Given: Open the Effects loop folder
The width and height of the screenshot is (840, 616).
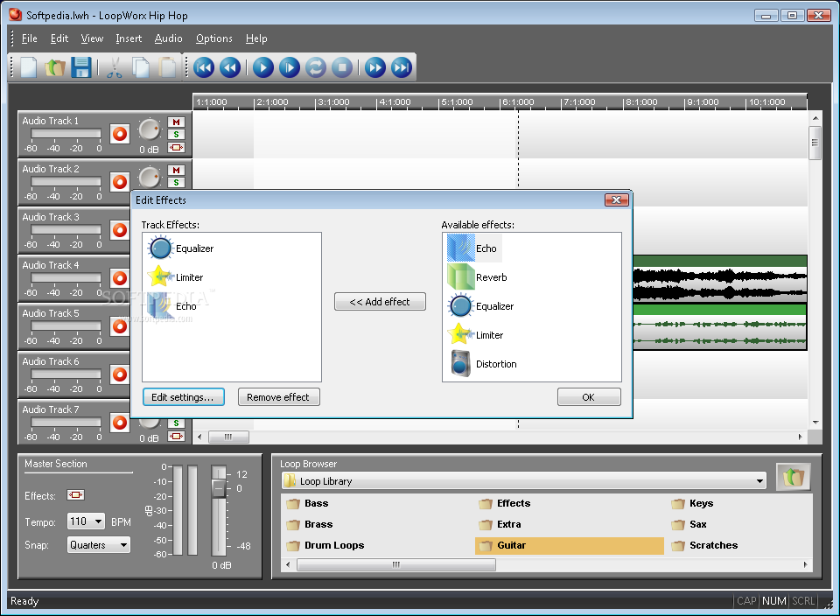Looking at the screenshot, I should pos(505,503).
